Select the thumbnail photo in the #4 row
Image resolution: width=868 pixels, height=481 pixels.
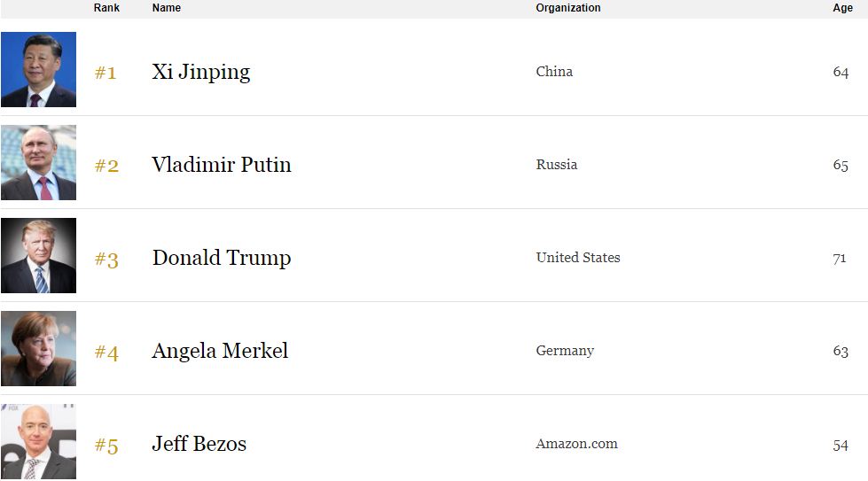coord(38,349)
